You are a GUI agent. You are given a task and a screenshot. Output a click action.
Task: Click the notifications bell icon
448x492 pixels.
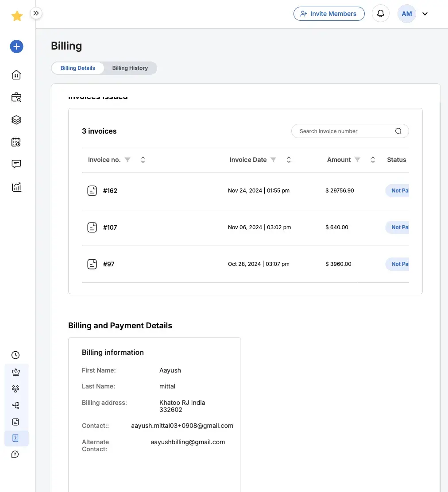[x=380, y=14]
